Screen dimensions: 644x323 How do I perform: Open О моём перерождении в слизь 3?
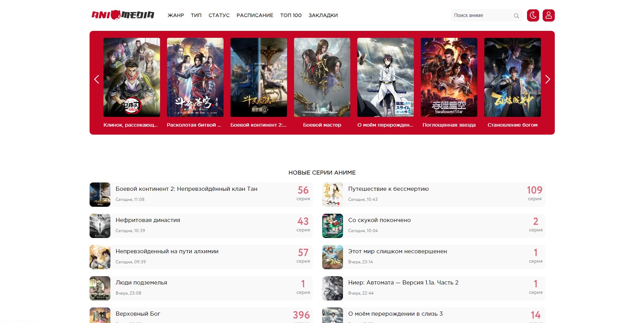(x=395, y=314)
